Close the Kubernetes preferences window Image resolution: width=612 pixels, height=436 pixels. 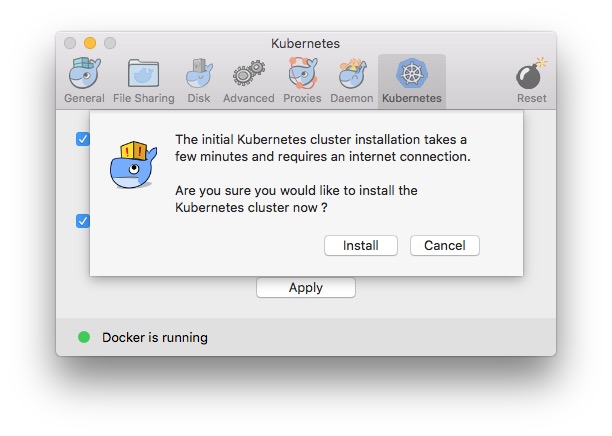pyautogui.click(x=70, y=43)
